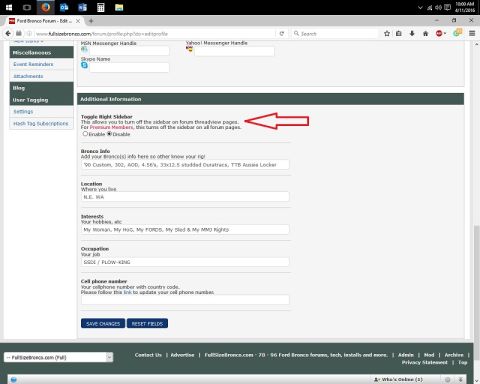The height and width of the screenshot is (384, 480).
Task: Click the Save Changes button
Action: tap(103, 323)
